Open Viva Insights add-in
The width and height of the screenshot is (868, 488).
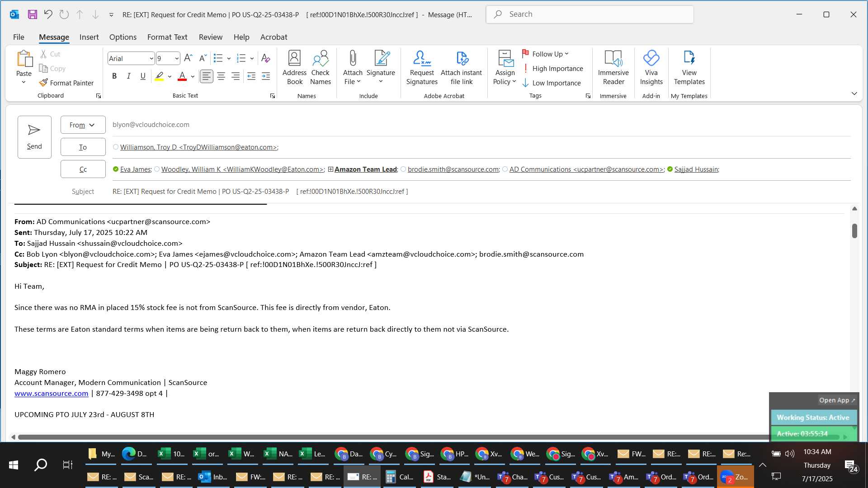651,67
